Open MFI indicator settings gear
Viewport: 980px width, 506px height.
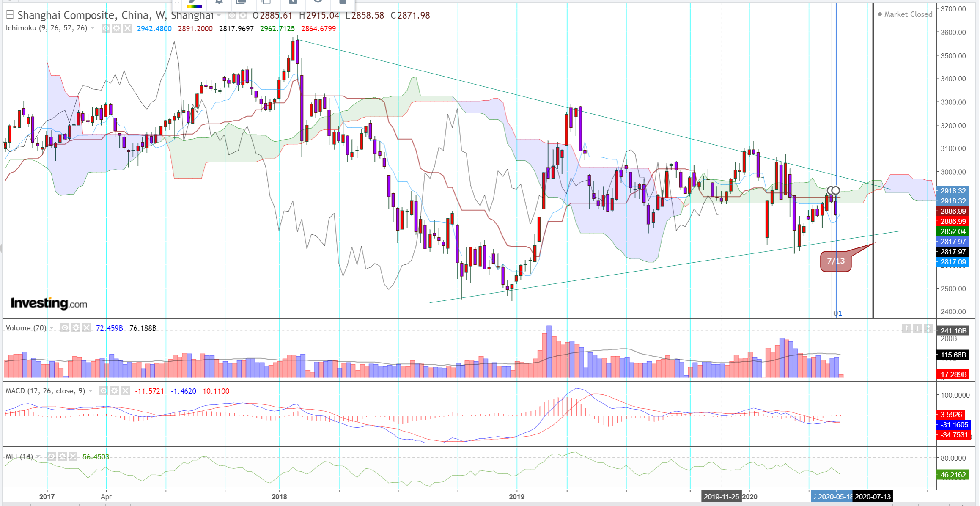tap(63, 456)
